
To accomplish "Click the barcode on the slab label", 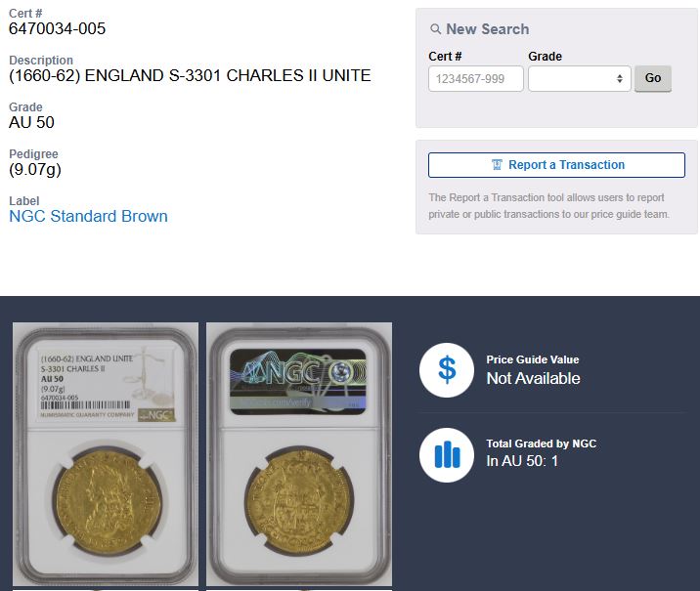I will (86, 405).
